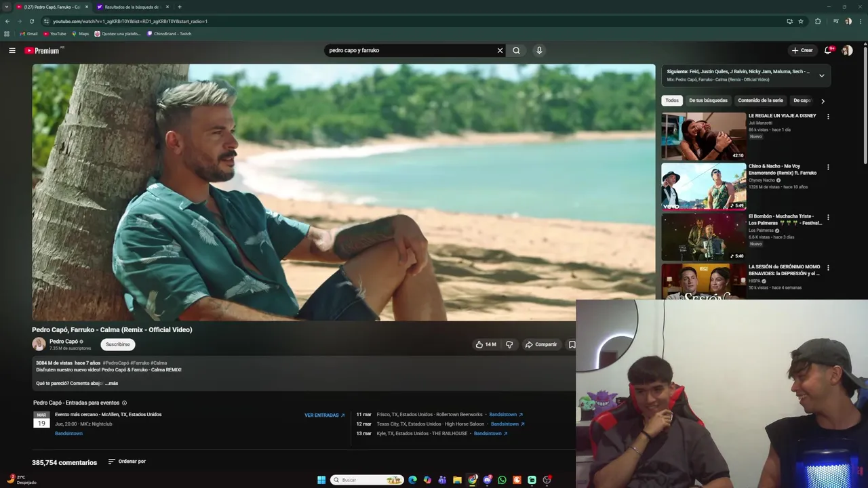Open Bandsintown link for THE RAILHOUSE

click(x=491, y=434)
